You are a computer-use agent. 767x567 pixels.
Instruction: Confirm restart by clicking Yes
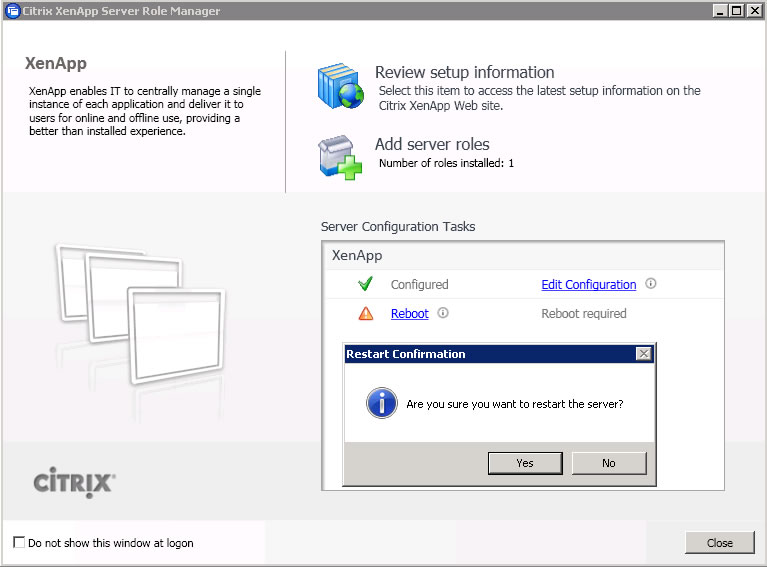pos(525,463)
